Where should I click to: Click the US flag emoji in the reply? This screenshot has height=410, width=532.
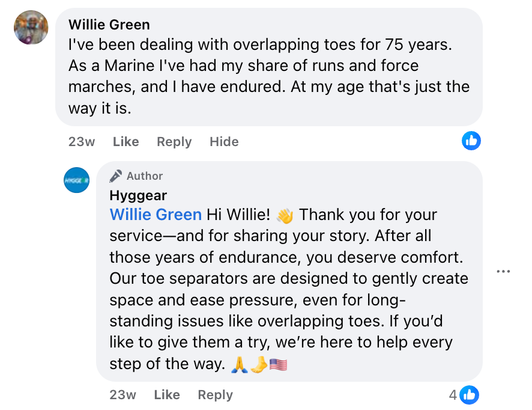(x=278, y=364)
